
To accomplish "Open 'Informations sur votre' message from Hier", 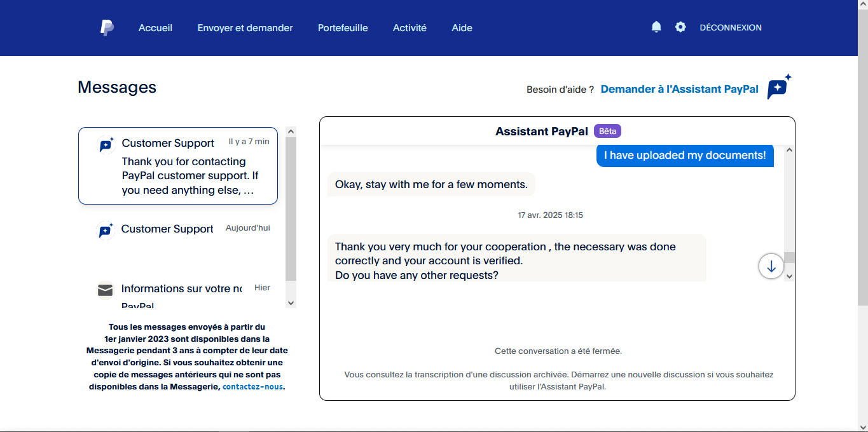I will pyautogui.click(x=178, y=291).
